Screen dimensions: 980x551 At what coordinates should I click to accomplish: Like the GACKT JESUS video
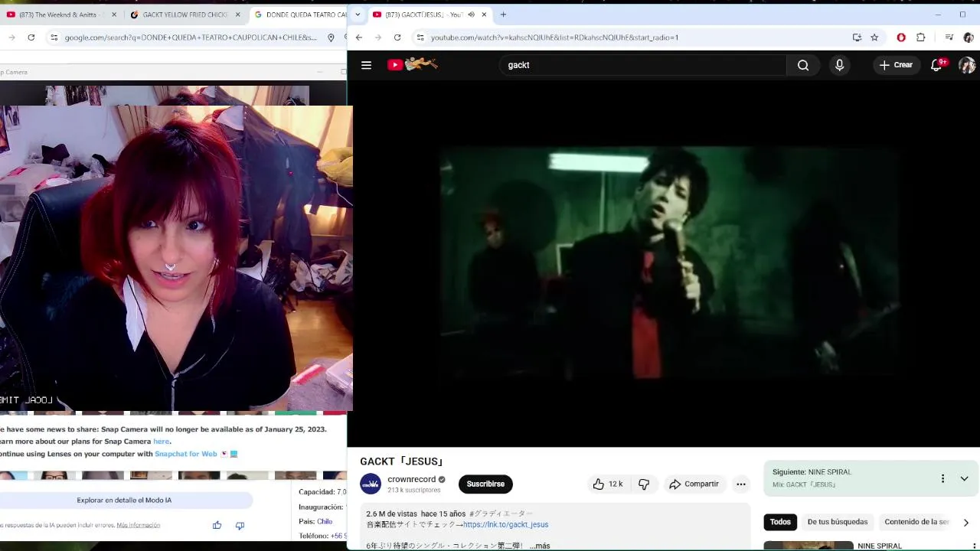coord(607,484)
